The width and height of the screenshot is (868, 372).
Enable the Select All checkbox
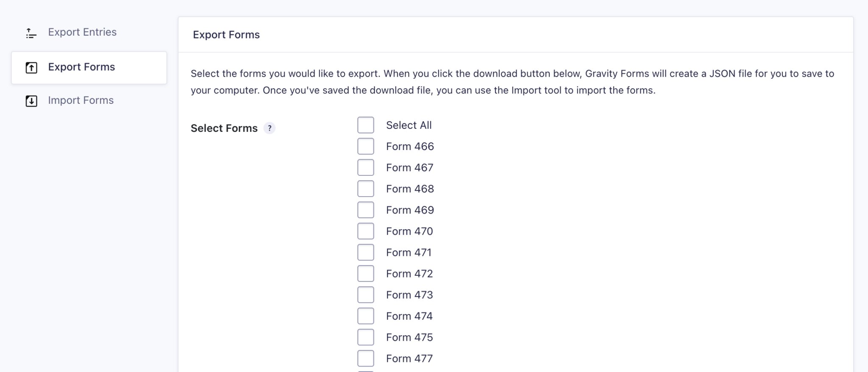[365, 125]
